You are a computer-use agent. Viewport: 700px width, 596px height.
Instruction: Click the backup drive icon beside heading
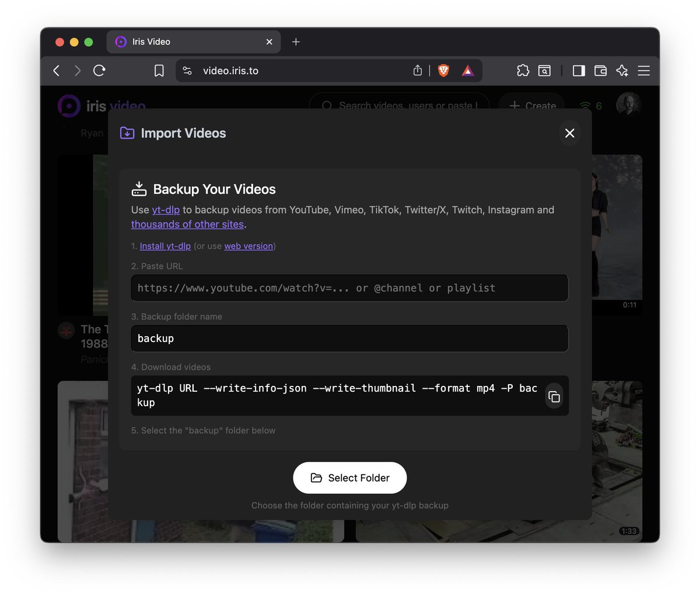(139, 189)
